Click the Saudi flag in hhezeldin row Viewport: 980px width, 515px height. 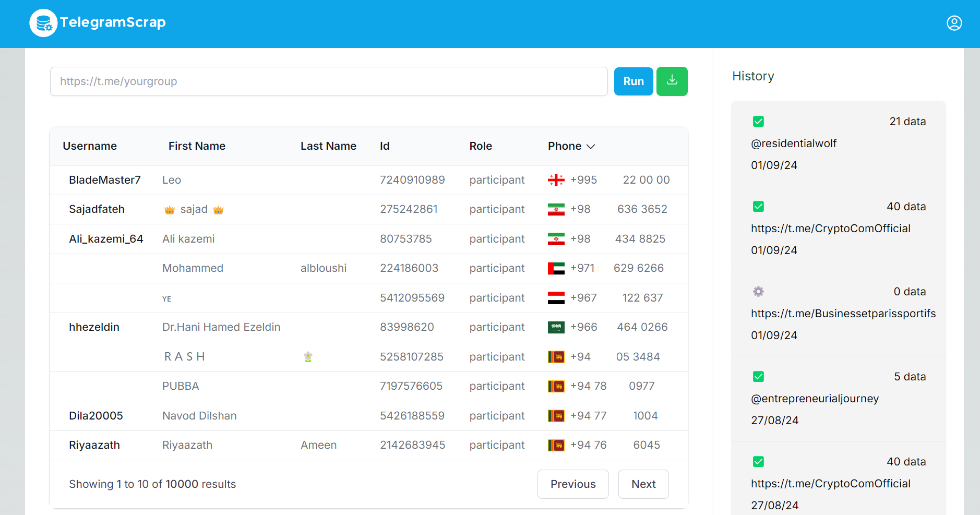tap(556, 327)
